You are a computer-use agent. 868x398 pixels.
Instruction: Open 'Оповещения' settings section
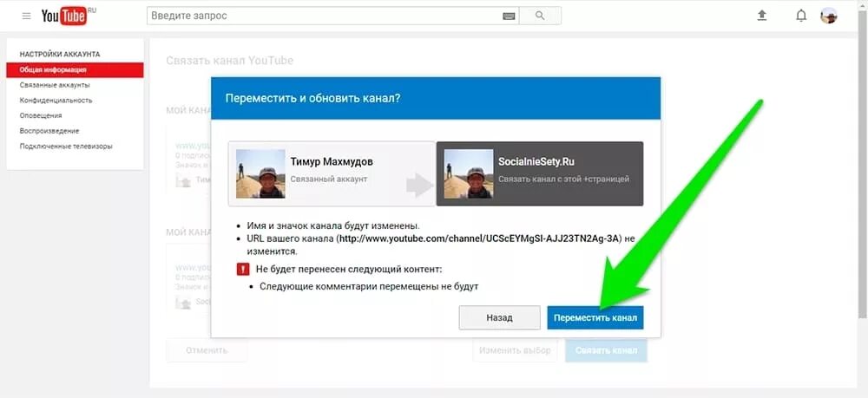point(41,115)
